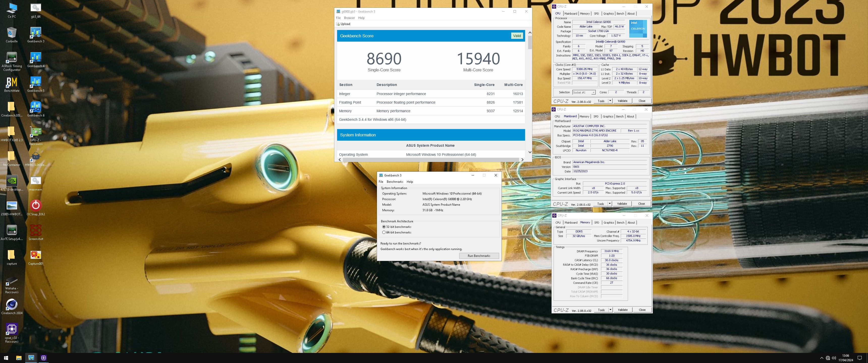Open the Help menu in Geekbench 3 window
868x363 pixels.
tap(410, 182)
